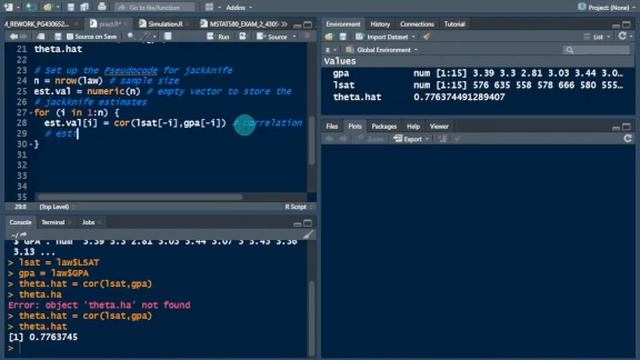Re-run the previous code region
This screenshot has width=640, height=360.
tap(243, 36)
